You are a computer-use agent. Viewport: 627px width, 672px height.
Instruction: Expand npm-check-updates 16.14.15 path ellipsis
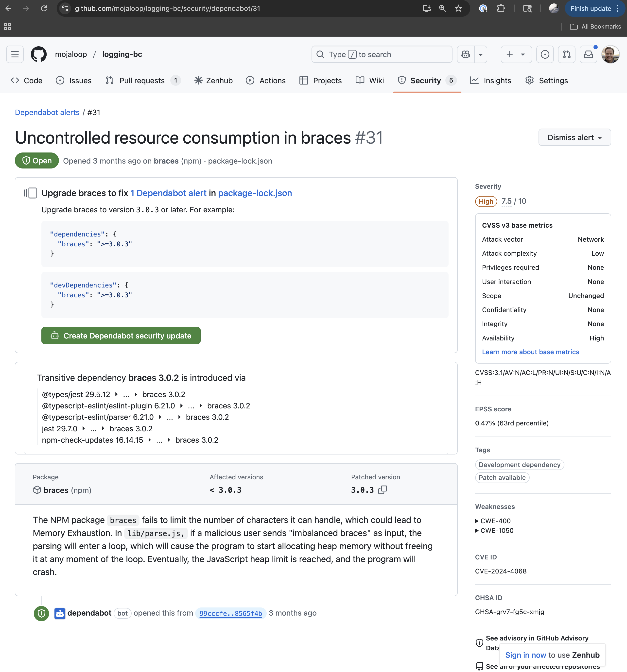coord(159,440)
